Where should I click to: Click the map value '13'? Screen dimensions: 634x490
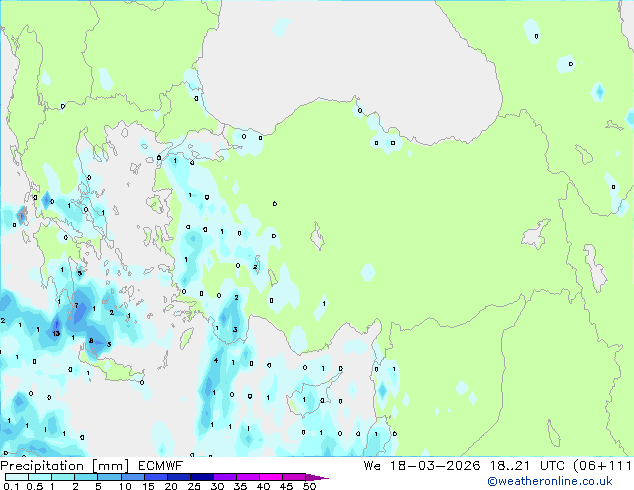[56, 334]
